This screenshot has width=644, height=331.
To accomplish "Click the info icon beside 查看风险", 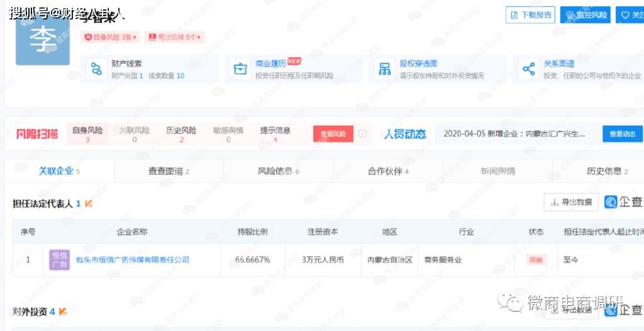I will pos(362,134).
